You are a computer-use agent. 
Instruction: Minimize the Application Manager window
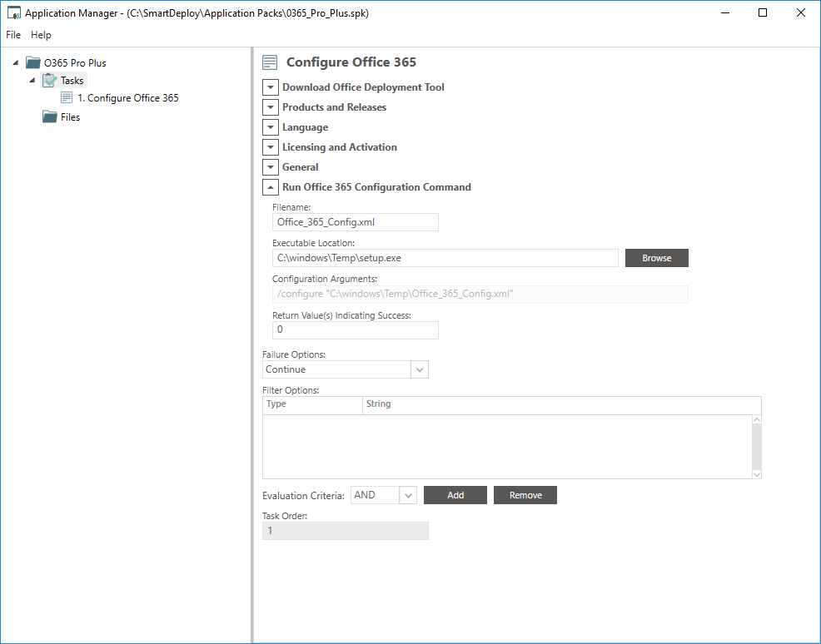(725, 12)
